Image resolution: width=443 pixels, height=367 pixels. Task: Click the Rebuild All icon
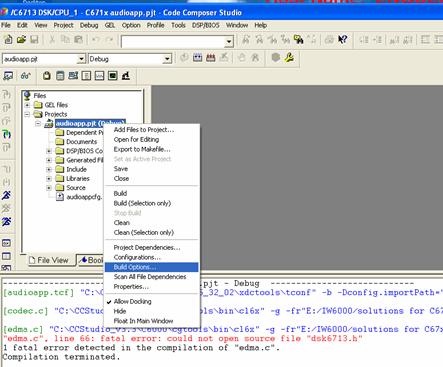[x=210, y=58]
